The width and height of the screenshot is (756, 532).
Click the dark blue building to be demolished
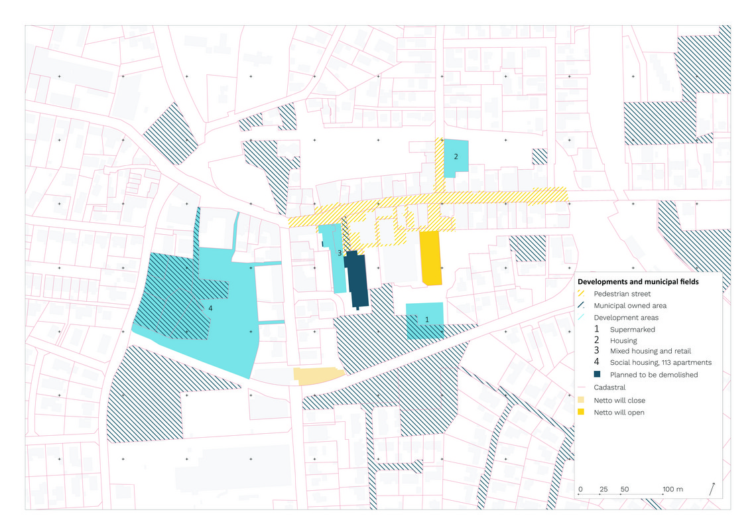point(357,280)
